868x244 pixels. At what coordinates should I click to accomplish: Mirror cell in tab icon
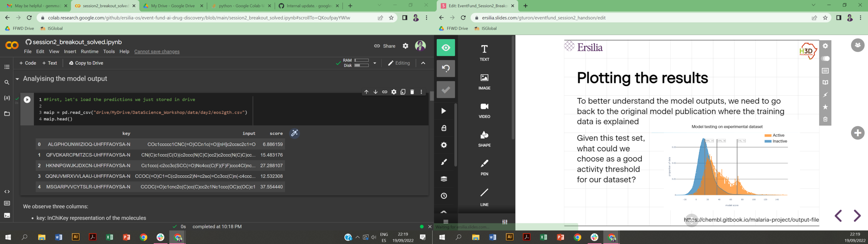pos(403,92)
